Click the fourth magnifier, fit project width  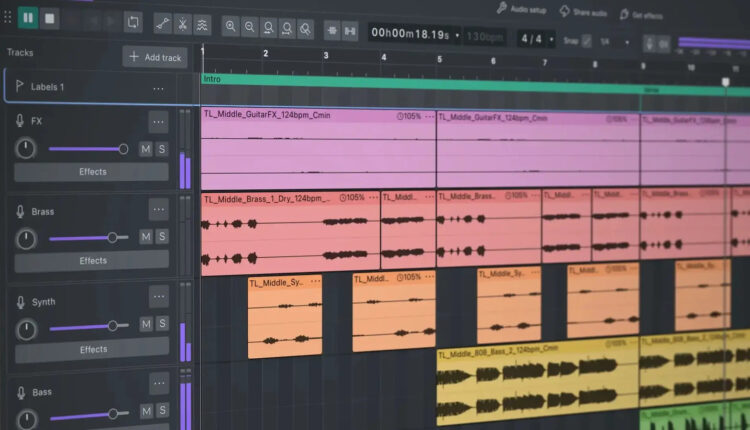287,29
